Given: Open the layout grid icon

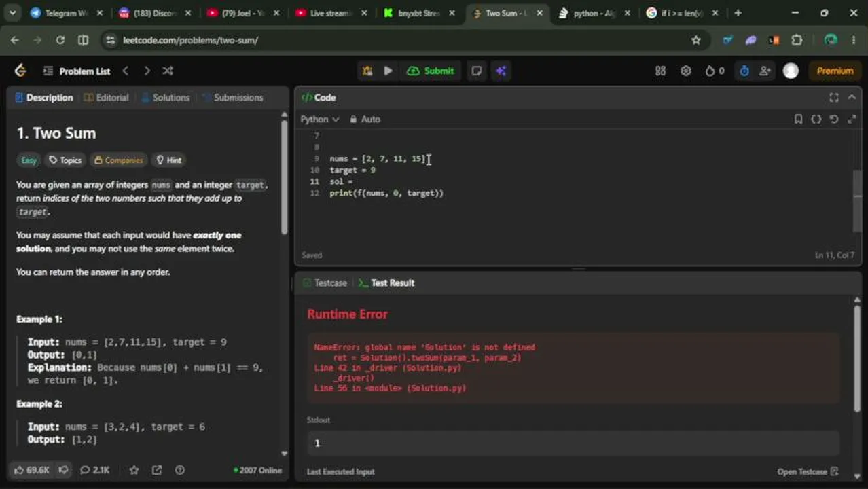Looking at the screenshot, I should [660, 71].
